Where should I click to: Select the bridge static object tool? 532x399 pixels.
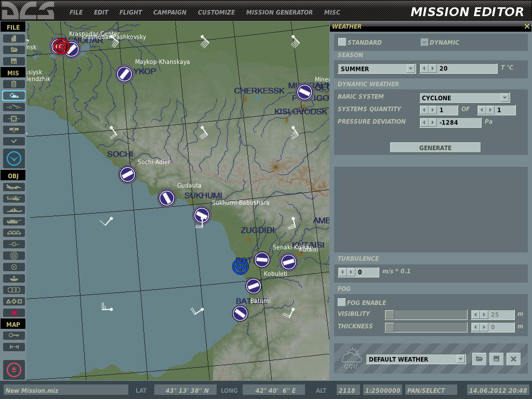pos(14,233)
